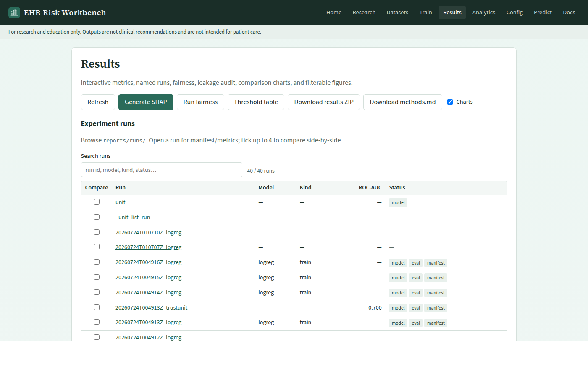Open the _unit_list_run link

(x=133, y=218)
